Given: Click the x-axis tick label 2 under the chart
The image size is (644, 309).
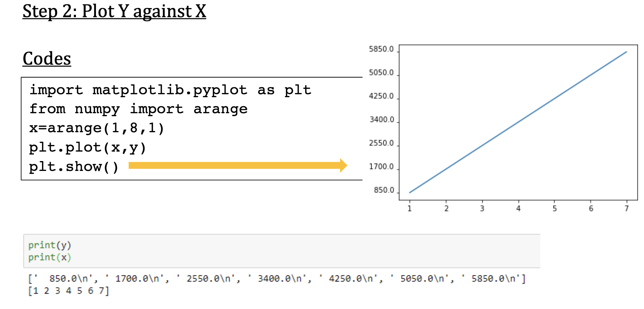Looking at the screenshot, I should click(446, 209).
